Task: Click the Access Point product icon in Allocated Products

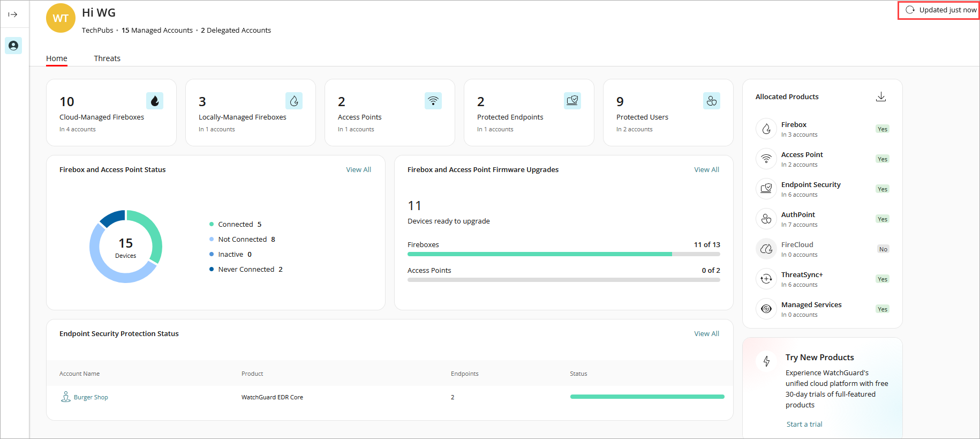Action: click(766, 159)
